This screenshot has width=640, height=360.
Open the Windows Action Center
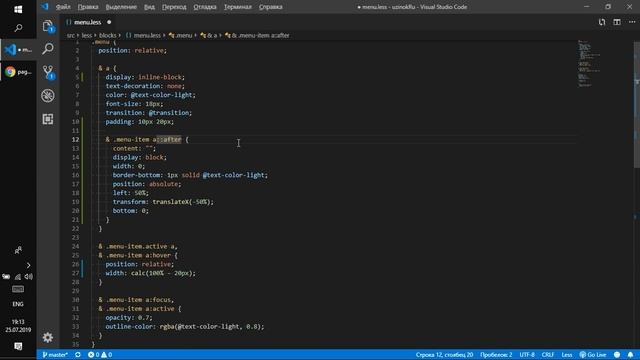click(18, 347)
